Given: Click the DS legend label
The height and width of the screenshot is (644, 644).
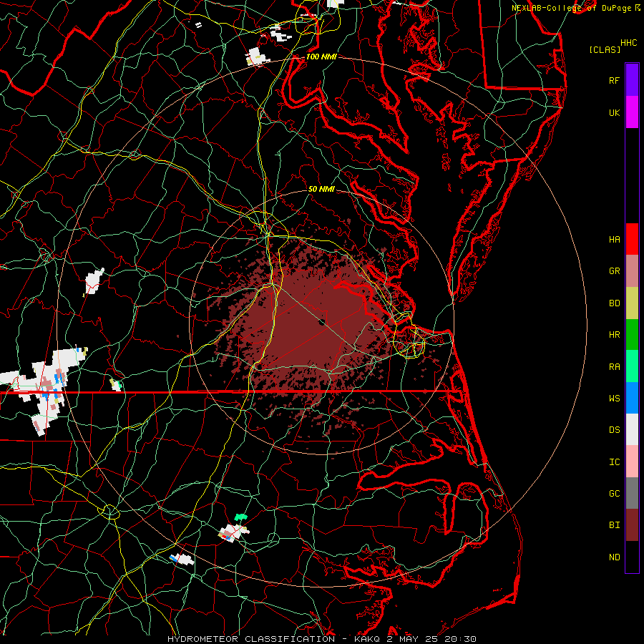Looking at the screenshot, I should [614, 430].
